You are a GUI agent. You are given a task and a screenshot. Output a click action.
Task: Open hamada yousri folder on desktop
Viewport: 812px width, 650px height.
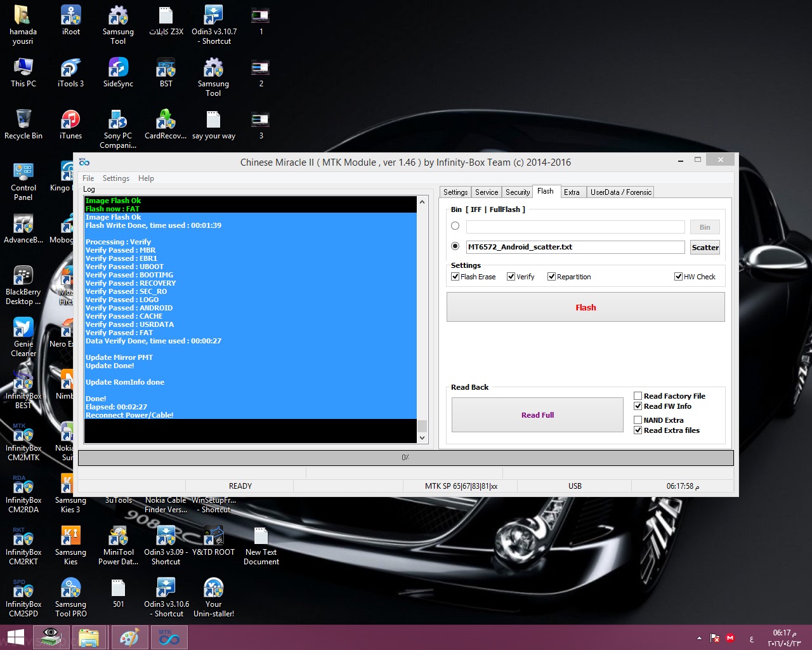click(x=23, y=25)
